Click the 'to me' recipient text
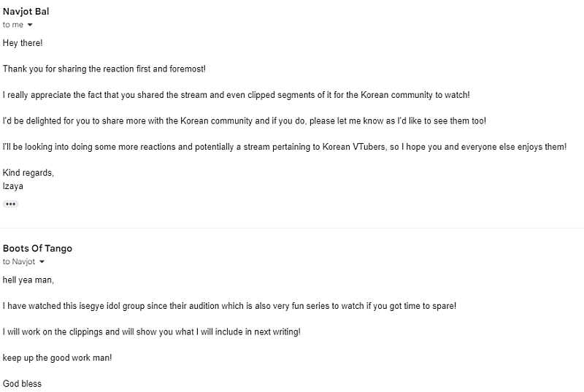 coord(13,25)
